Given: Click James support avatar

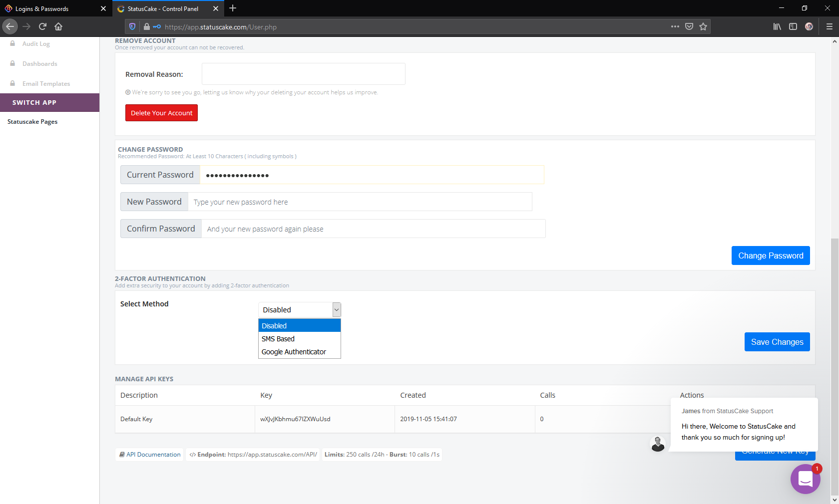Looking at the screenshot, I should (x=658, y=444).
